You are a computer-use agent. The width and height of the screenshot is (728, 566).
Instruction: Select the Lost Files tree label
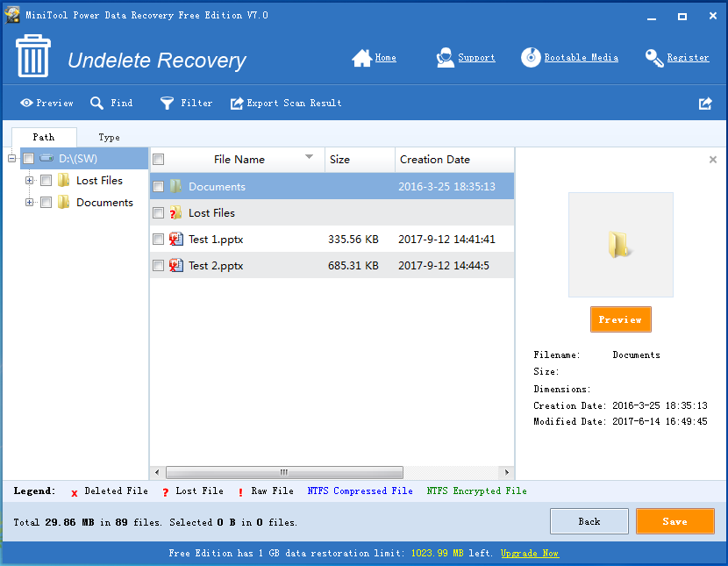pos(99,180)
